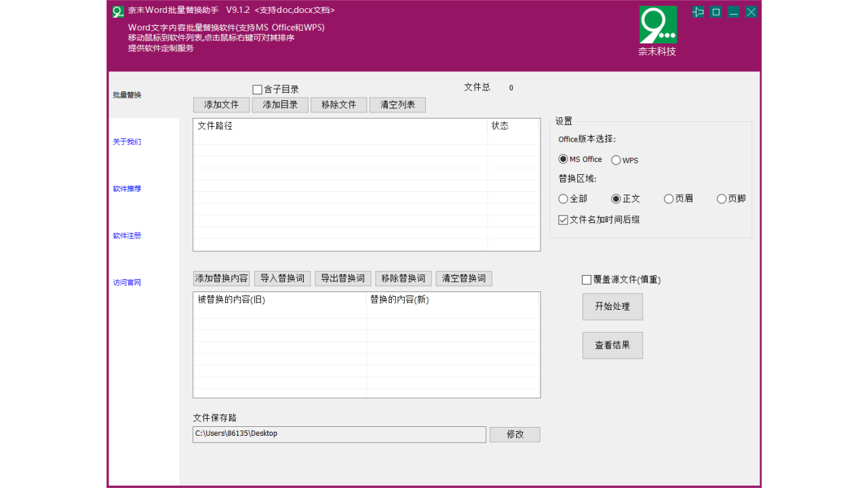Click the 添加替换内容 button
868x488 pixels.
pyautogui.click(x=222, y=279)
